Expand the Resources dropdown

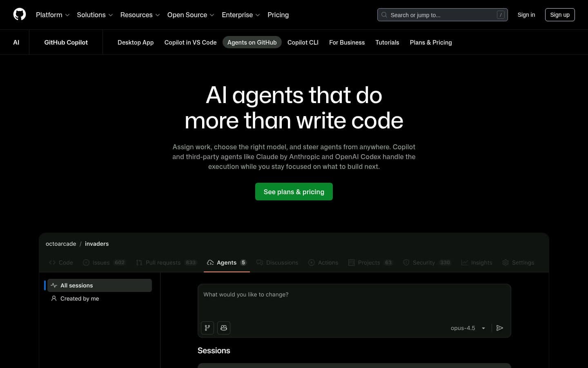140,15
